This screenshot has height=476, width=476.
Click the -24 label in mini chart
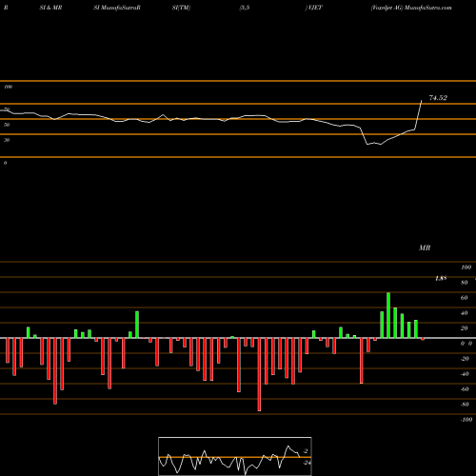pyautogui.click(x=307, y=463)
